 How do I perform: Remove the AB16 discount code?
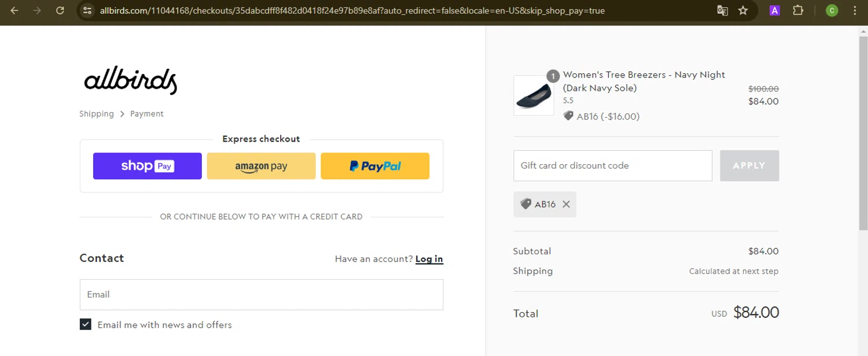coord(566,204)
